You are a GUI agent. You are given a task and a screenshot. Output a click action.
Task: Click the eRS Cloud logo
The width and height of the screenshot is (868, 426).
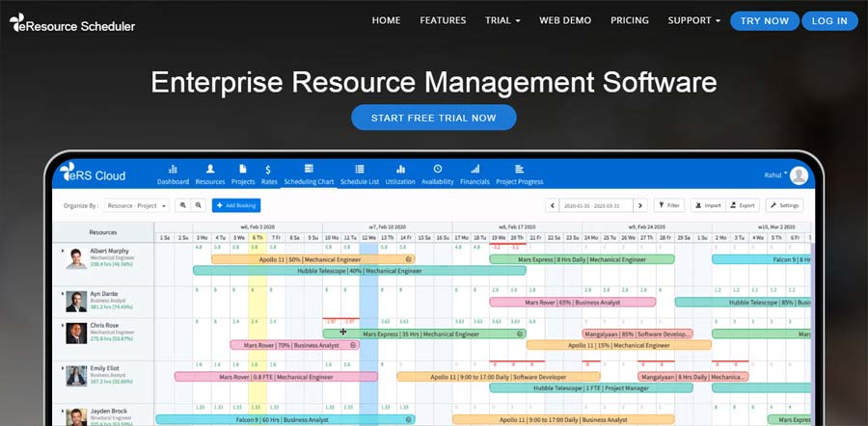point(93,173)
